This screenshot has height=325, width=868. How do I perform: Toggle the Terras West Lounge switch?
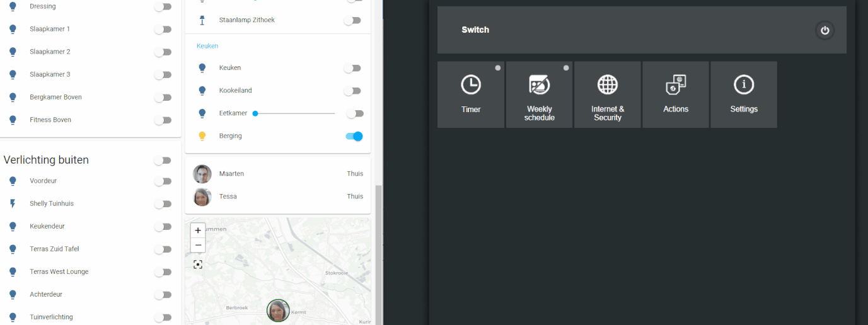163,271
